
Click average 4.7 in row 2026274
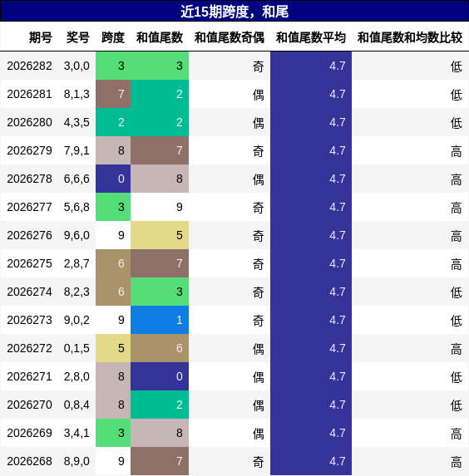tap(311, 292)
